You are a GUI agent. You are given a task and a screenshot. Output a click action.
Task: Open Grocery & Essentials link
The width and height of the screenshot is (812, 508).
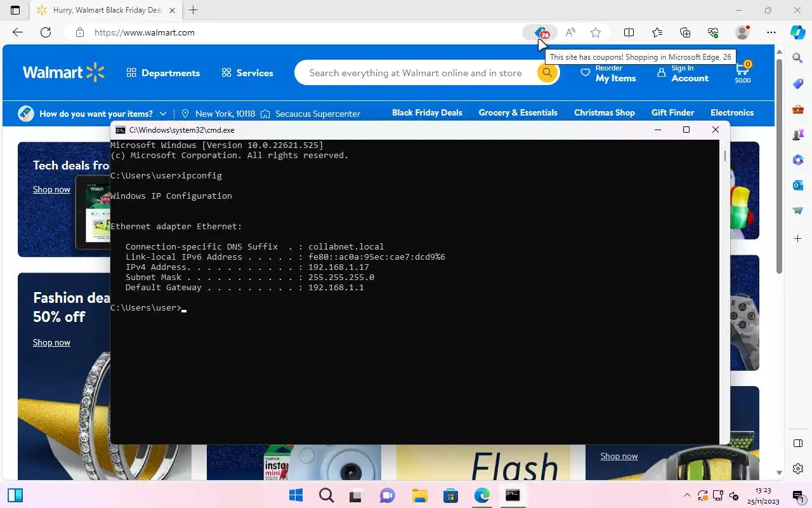click(x=518, y=112)
